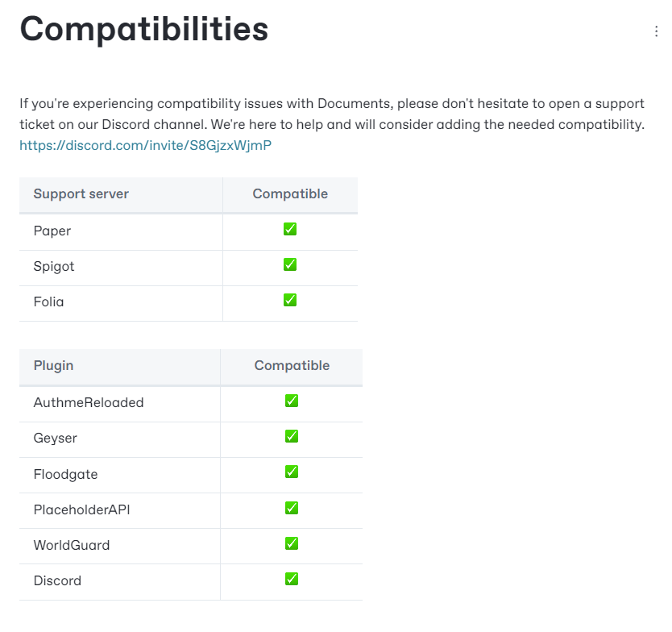Viewport: 672px width, 632px height.
Task: Open the three-dot page options menu
Action: [x=656, y=31]
